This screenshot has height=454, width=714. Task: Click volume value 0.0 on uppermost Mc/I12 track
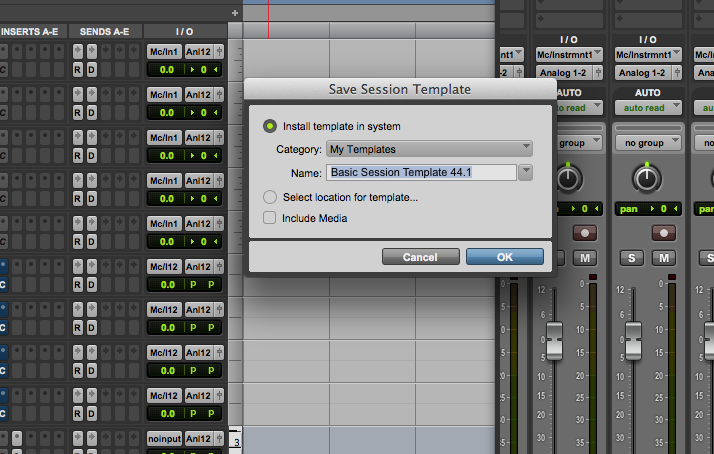click(167, 285)
